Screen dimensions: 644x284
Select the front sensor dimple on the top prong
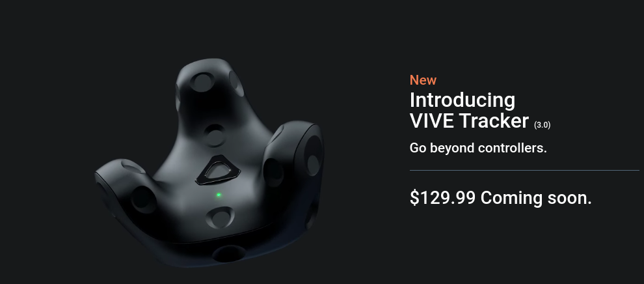click(202, 81)
